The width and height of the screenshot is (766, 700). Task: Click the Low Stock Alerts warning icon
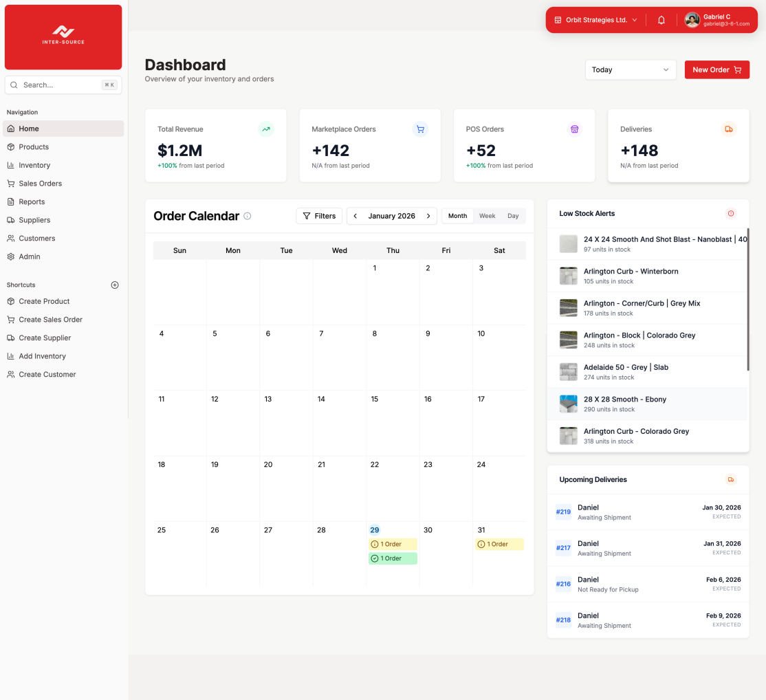[730, 214]
